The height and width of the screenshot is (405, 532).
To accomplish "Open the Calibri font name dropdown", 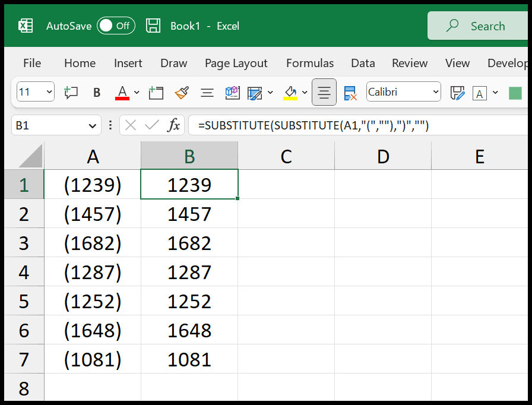I will pyautogui.click(x=403, y=91).
